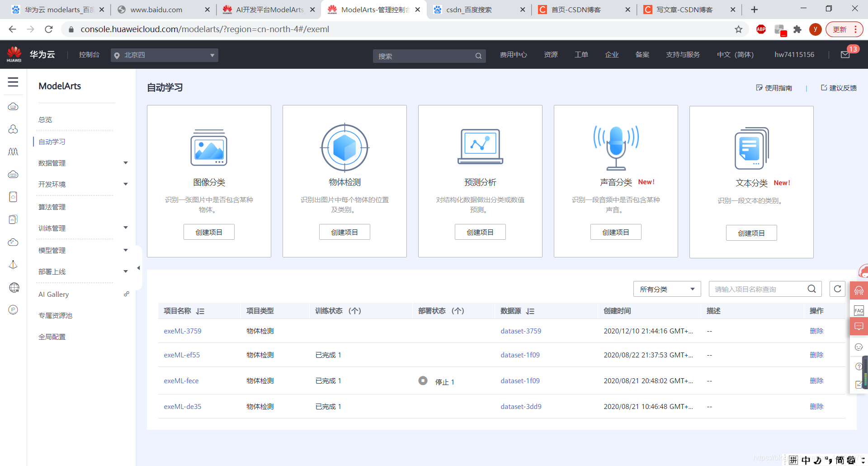Bookmark this page with the star icon

(x=739, y=29)
